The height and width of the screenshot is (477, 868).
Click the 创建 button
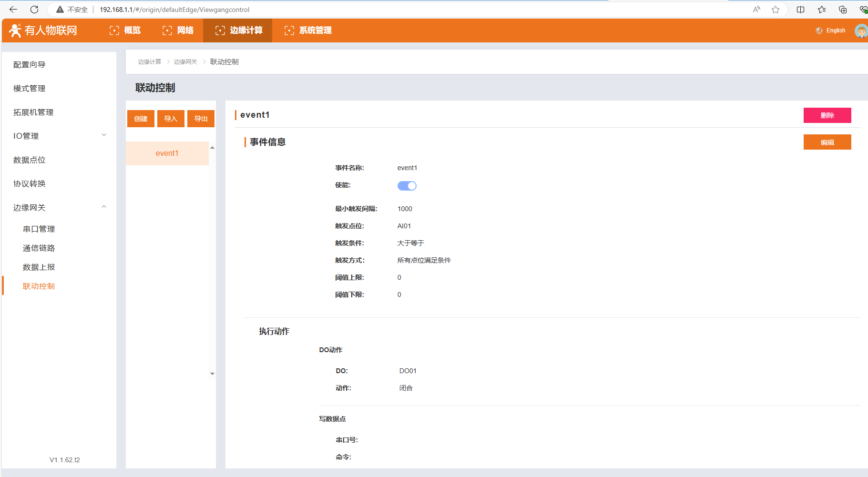pyautogui.click(x=141, y=119)
